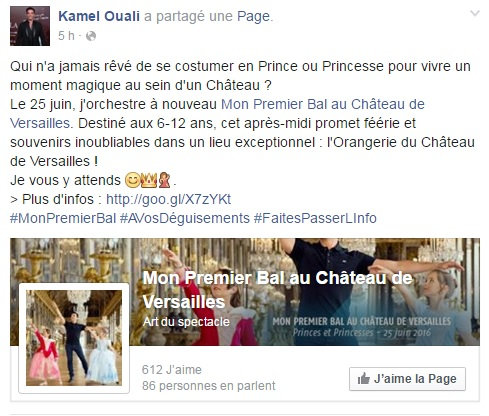The width and height of the screenshot is (489, 416).
Task: Open the page profile thumbnail with dancers
Action: pos(74,338)
